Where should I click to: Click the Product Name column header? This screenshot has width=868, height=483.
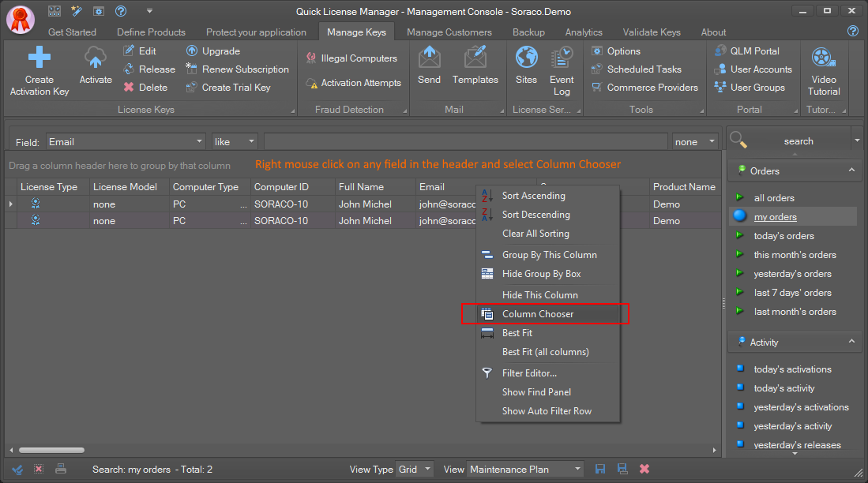pos(684,187)
